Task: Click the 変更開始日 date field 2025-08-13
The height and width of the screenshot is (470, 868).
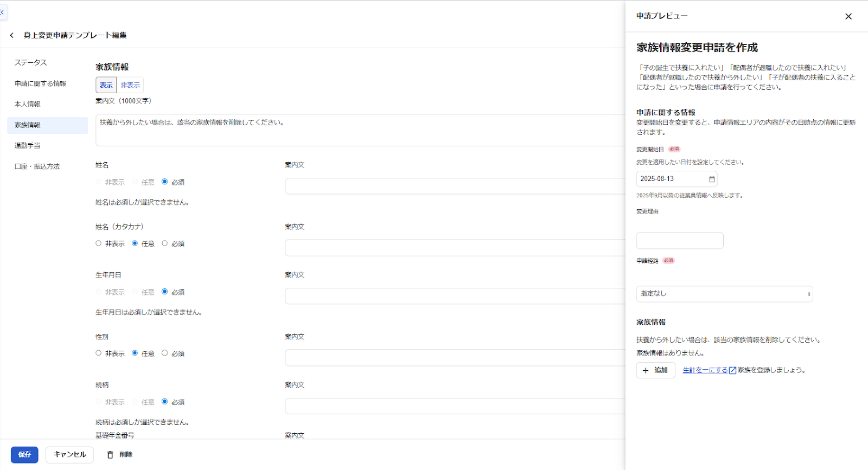Action: (x=676, y=179)
